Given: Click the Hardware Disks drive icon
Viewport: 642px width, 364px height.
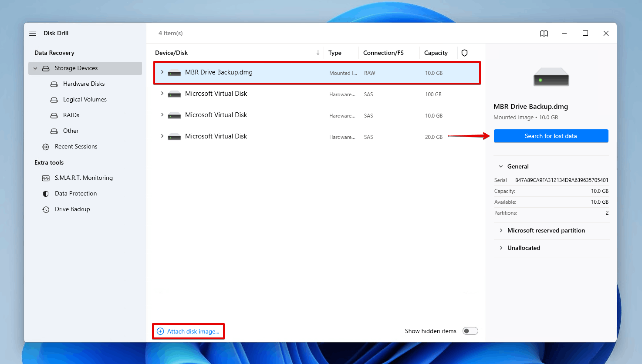Looking at the screenshot, I should click(54, 84).
